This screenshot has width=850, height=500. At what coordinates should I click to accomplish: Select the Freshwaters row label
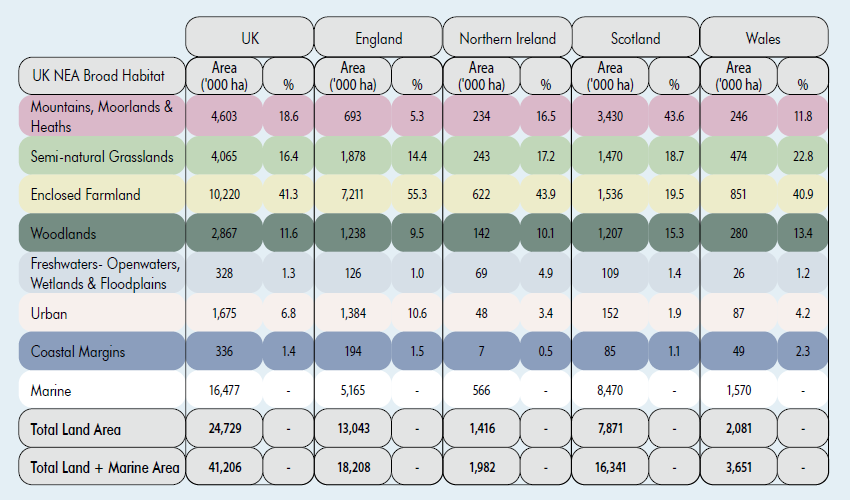pyautogui.click(x=104, y=272)
